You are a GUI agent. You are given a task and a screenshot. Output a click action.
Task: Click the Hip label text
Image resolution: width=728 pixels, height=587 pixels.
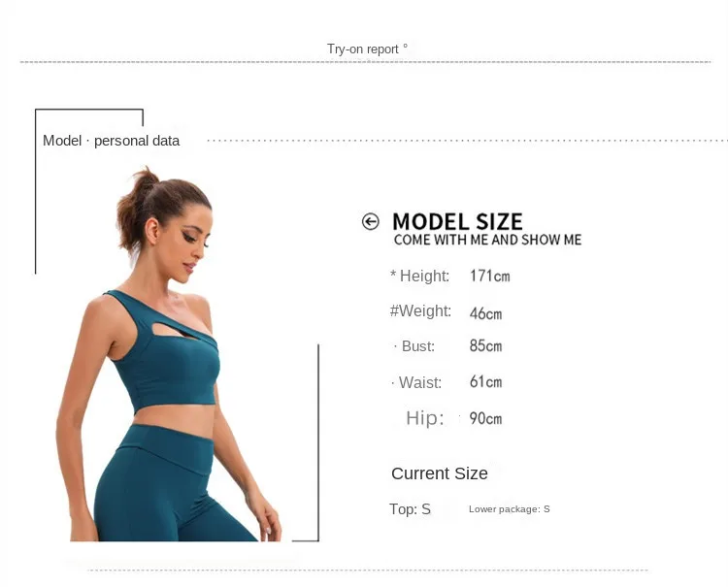[425, 418]
